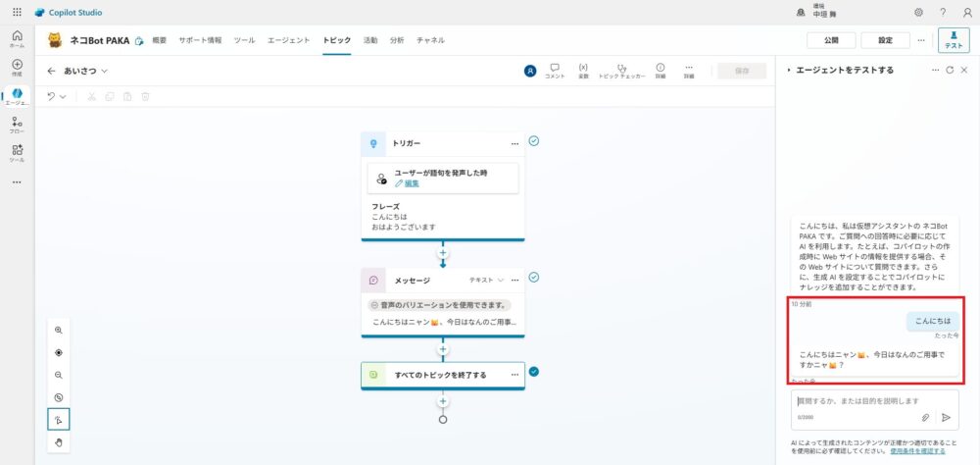This screenshot has width=980, height=465.
Task: Open the チャネル tab
Action: (x=430, y=40)
